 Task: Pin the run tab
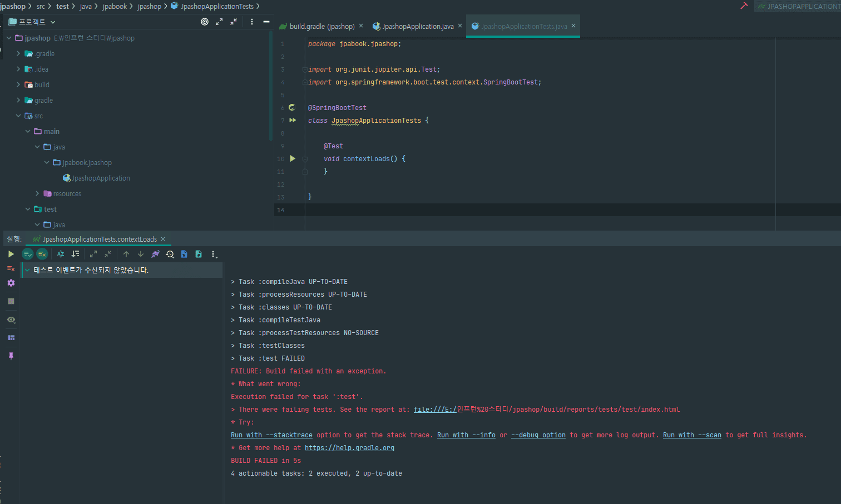[x=11, y=356]
